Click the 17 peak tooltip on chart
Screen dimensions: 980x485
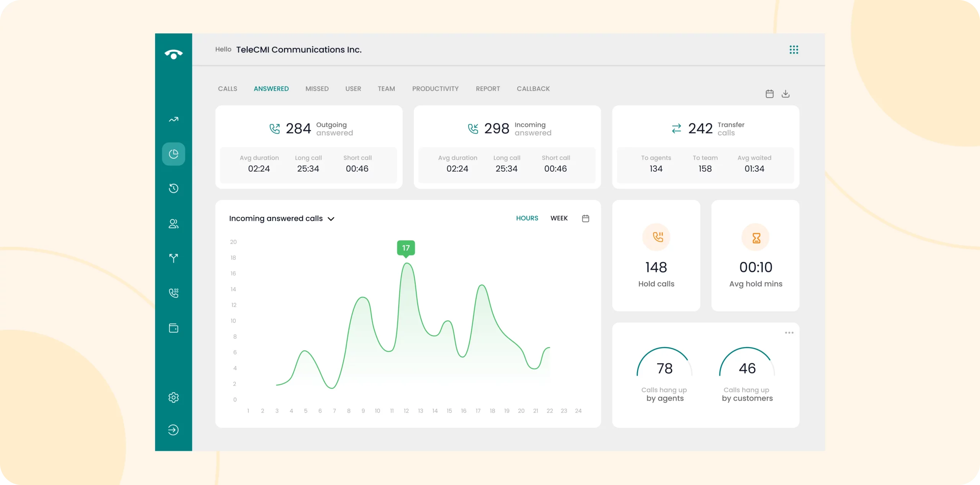tap(406, 248)
